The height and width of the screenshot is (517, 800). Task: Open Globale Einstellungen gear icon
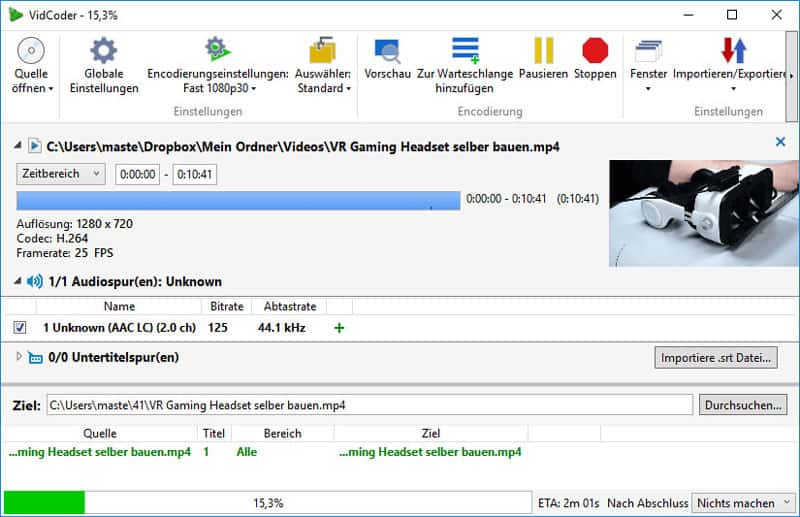(104, 51)
